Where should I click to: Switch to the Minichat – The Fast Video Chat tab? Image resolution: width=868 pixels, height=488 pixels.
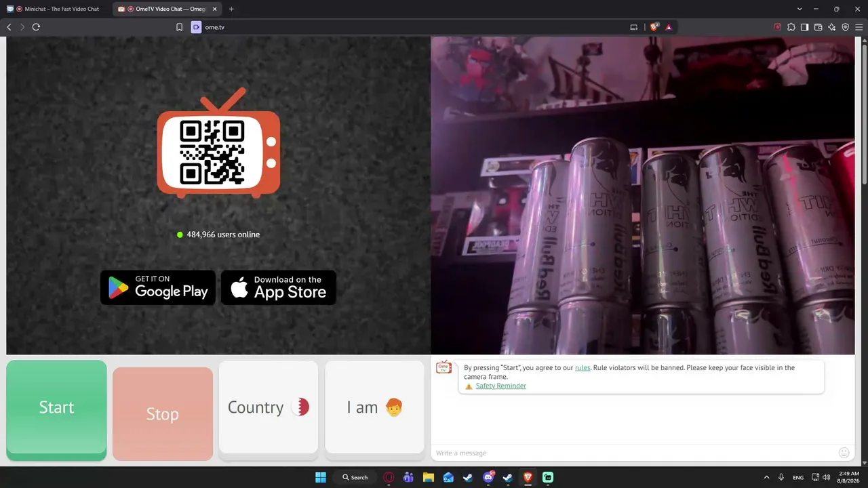coord(56,9)
